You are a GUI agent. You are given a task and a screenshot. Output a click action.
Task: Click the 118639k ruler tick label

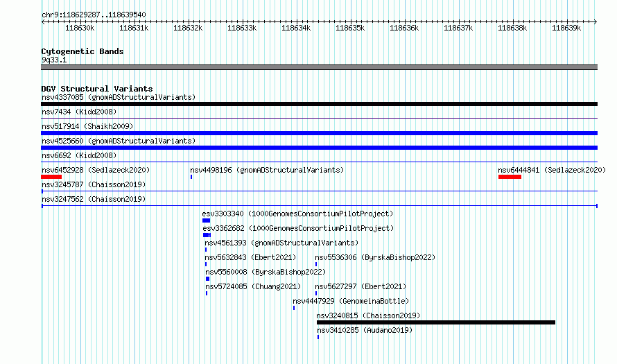click(566, 28)
